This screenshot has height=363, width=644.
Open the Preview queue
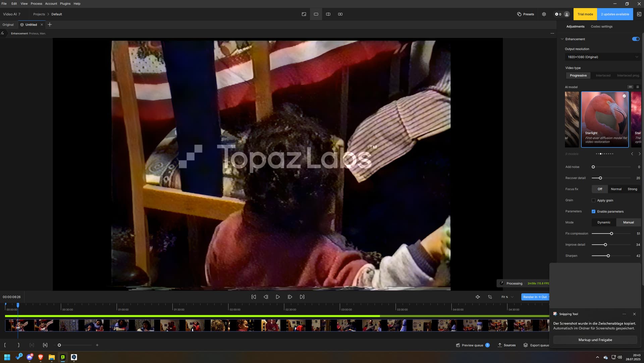(x=473, y=345)
